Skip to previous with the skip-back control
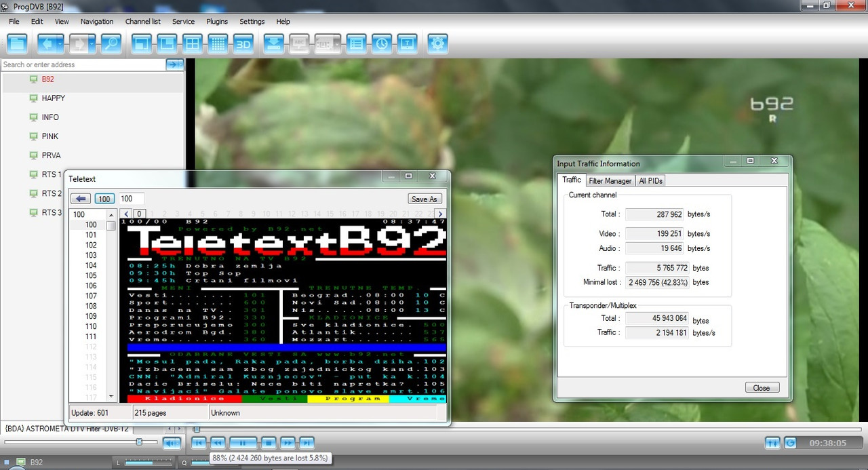 click(199, 443)
